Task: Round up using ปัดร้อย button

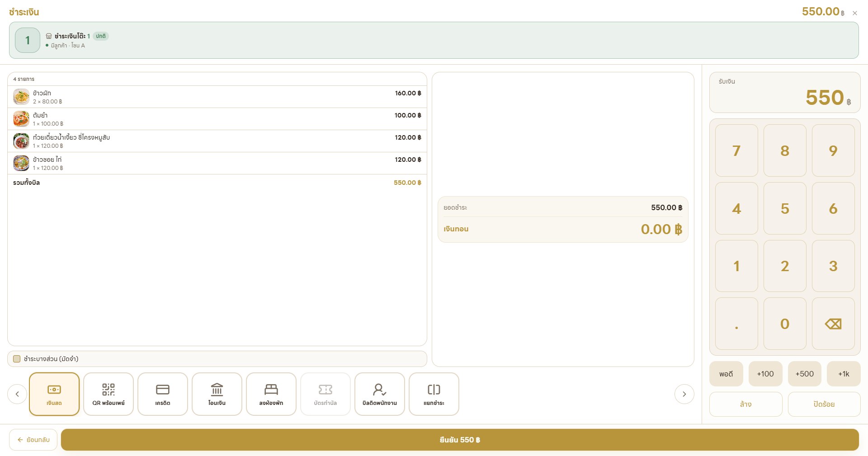Action: click(x=824, y=404)
